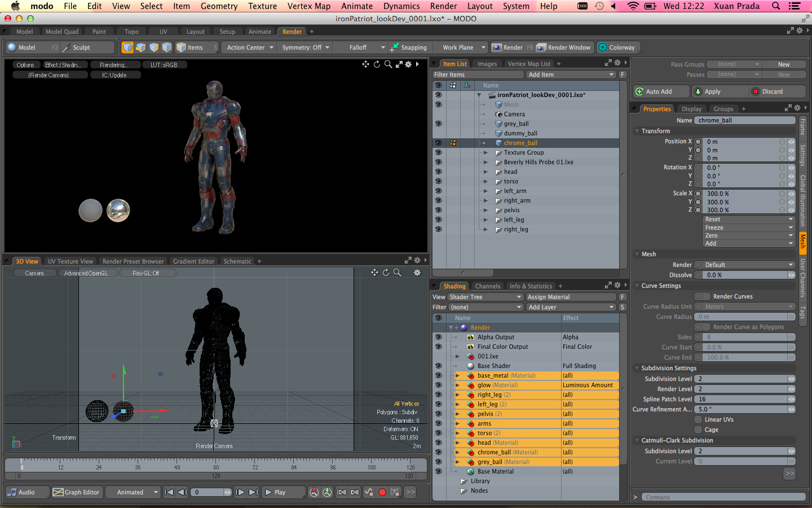Open the Render Window
The height and width of the screenshot is (508, 812).
pos(563,47)
